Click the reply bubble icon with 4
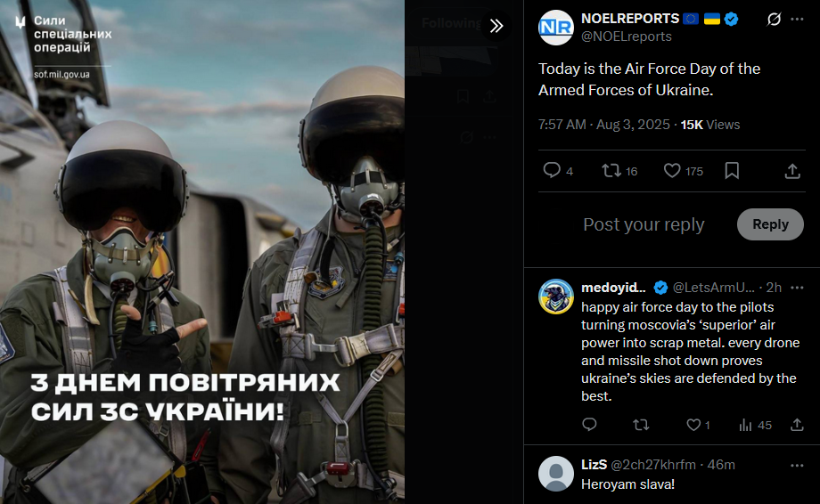820x504 pixels. pyautogui.click(x=557, y=171)
